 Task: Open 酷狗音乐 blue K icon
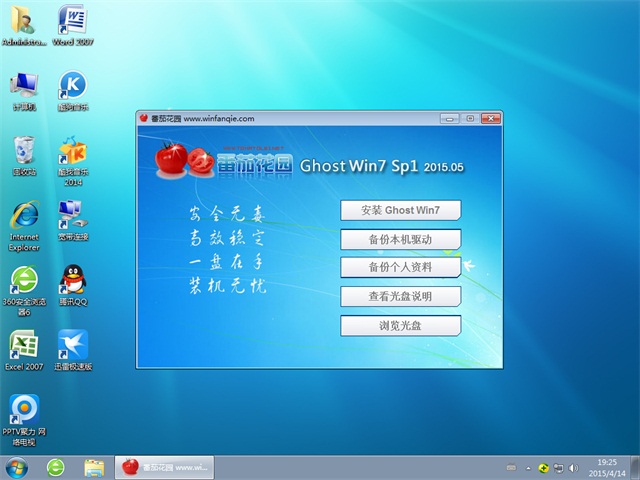(72, 86)
